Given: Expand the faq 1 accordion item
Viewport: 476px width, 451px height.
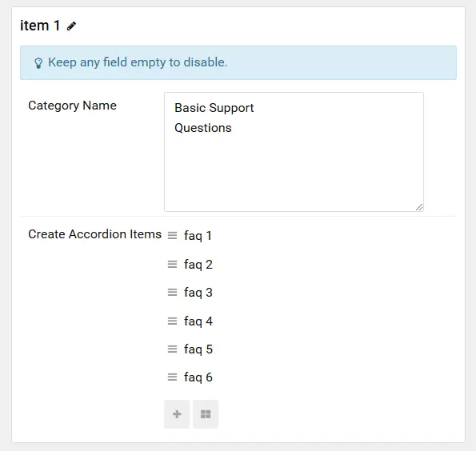Looking at the screenshot, I should pos(198,236).
